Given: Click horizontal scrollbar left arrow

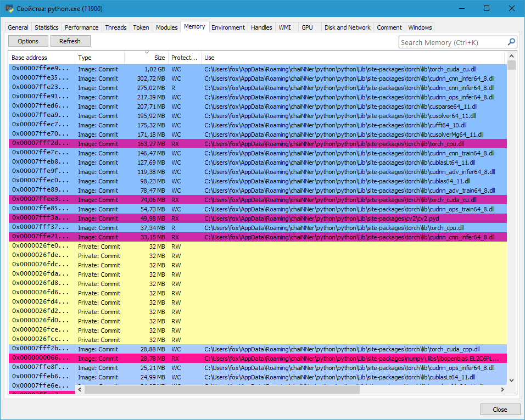Looking at the screenshot, I should click(x=80, y=390).
